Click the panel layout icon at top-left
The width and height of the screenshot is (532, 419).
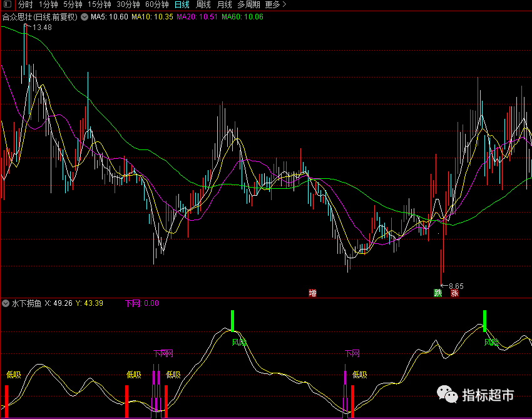click(x=7, y=4)
